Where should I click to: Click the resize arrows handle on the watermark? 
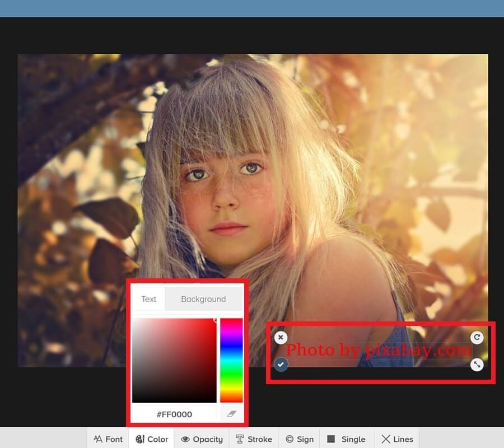click(477, 365)
